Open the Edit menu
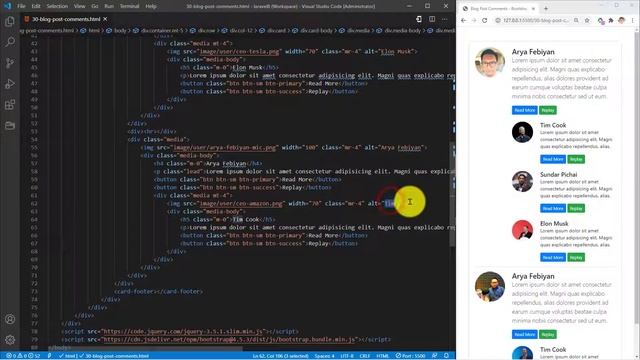This screenshot has width=640, height=360. pyautogui.click(x=36, y=6)
